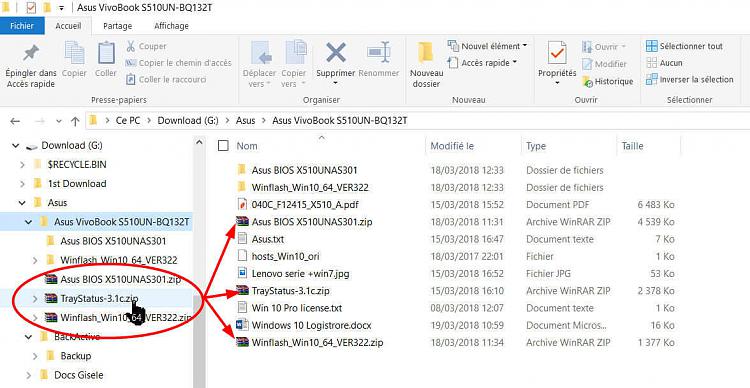Click Sélectionner tout
This screenshot has height=388, width=750.
(x=684, y=46)
